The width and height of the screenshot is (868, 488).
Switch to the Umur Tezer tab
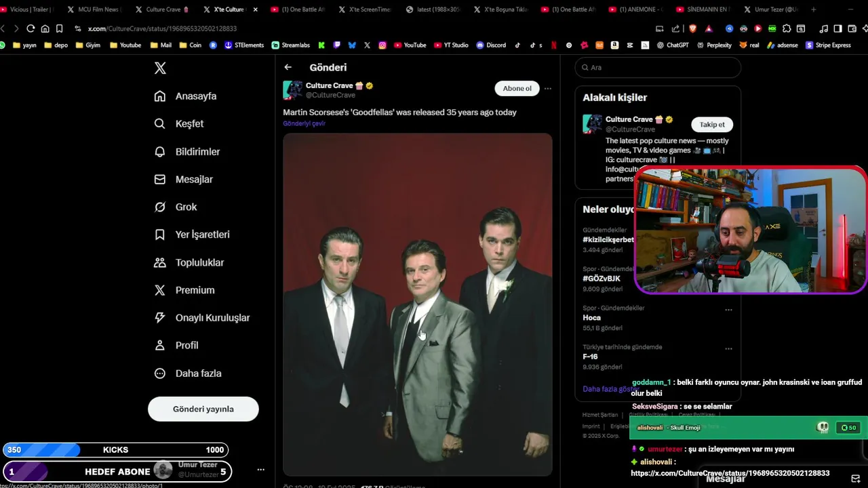pos(772,9)
